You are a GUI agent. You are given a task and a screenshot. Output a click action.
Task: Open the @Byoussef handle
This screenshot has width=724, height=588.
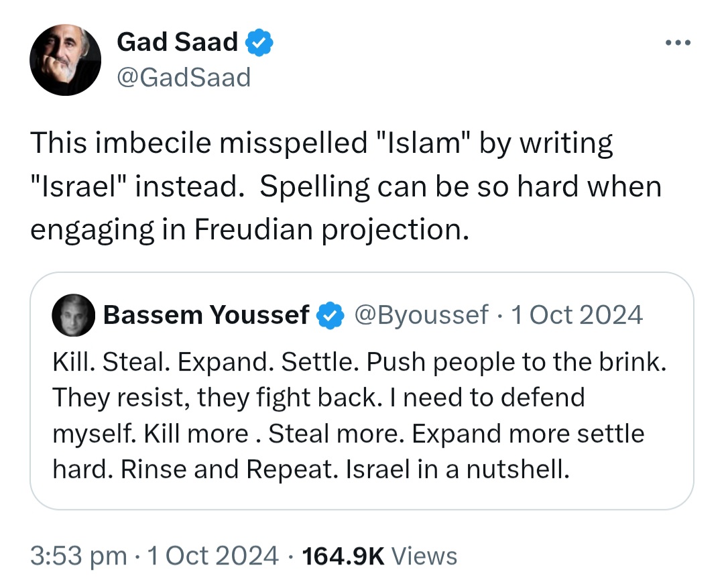point(420,314)
